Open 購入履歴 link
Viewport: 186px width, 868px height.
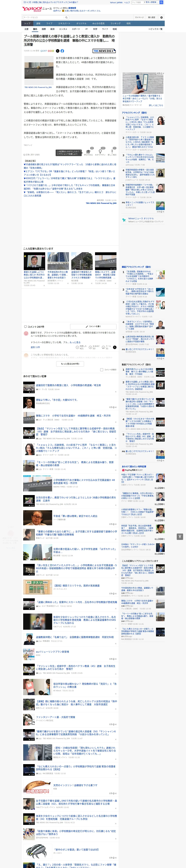point(152,17)
